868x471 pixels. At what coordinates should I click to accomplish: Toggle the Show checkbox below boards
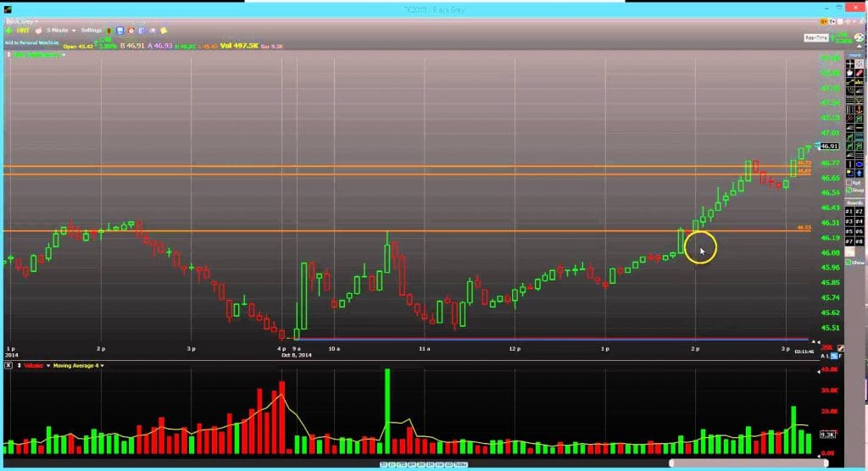point(848,263)
